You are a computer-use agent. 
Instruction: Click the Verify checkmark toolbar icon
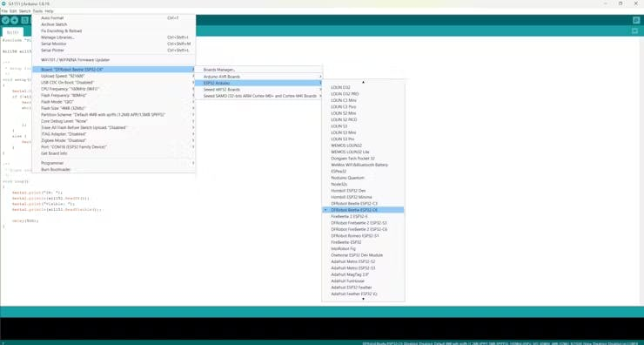(5, 21)
